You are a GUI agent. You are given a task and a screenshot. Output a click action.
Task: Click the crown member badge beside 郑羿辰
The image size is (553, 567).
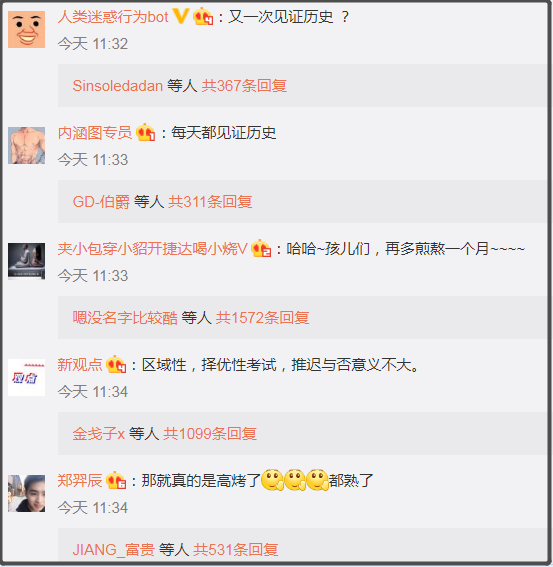(116, 481)
